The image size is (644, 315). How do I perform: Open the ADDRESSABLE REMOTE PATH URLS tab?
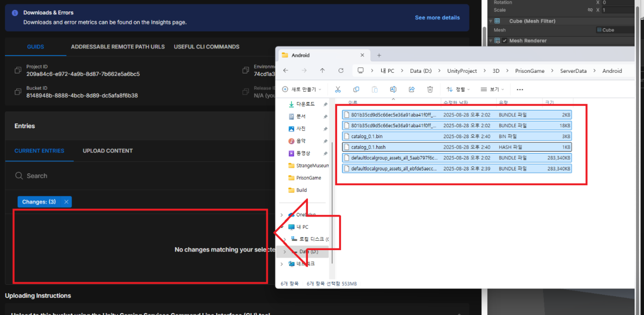[x=117, y=47]
